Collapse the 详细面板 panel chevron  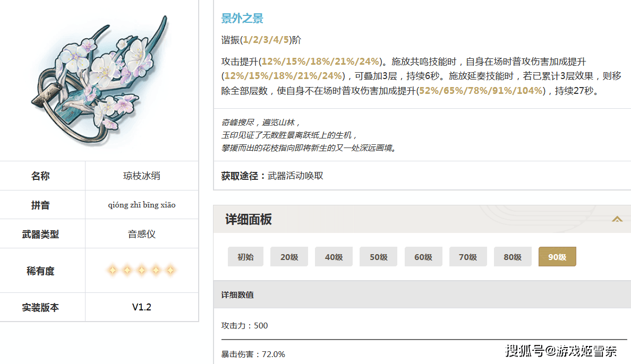tap(617, 219)
